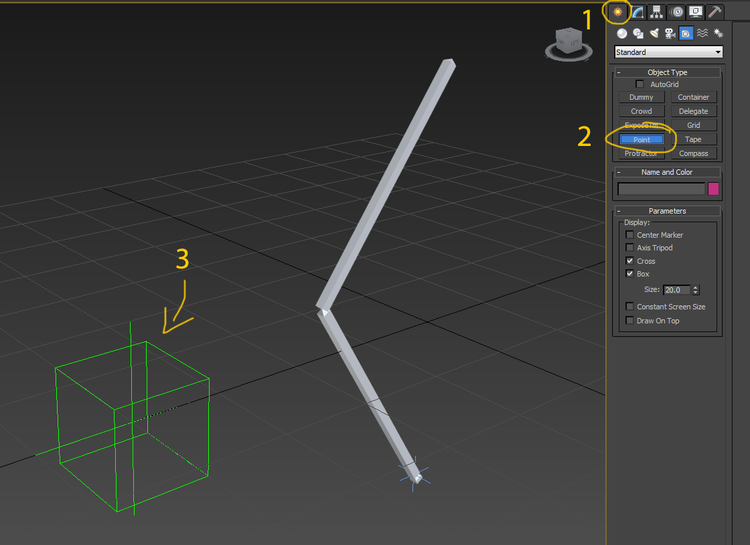Image resolution: width=750 pixels, height=545 pixels.
Task: Collapse the Parameters rollout
Action: (668, 211)
